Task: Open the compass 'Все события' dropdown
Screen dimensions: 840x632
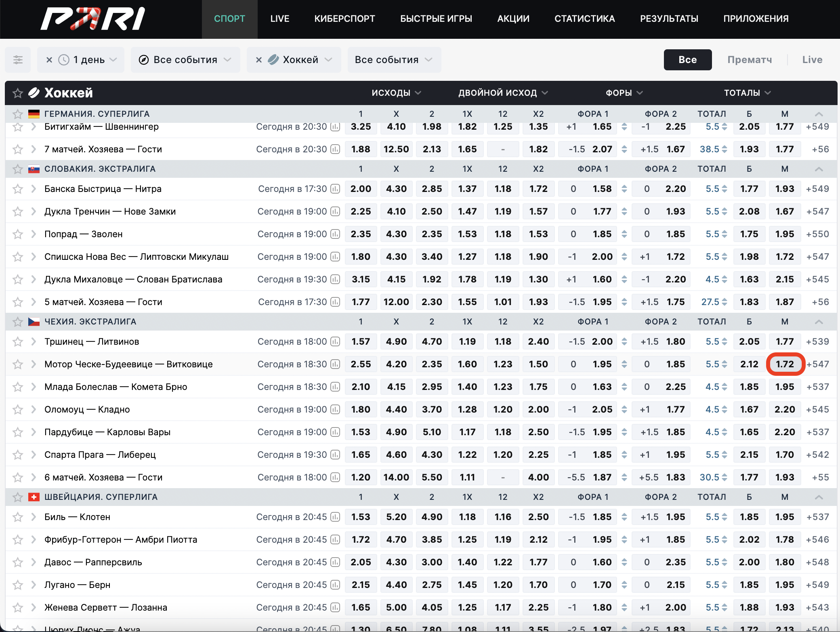Action: [185, 60]
